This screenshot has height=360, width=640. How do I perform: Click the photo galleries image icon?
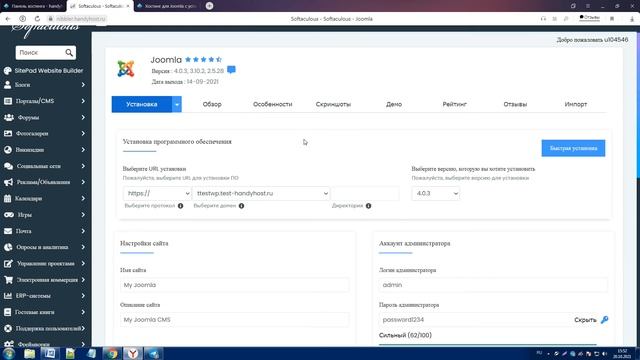(8, 133)
